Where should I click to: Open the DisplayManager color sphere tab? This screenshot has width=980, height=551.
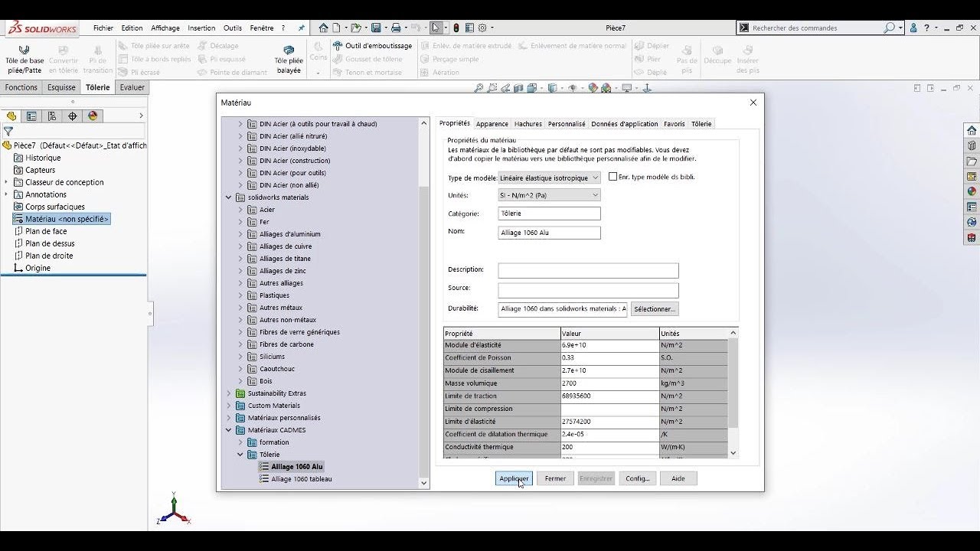point(93,116)
